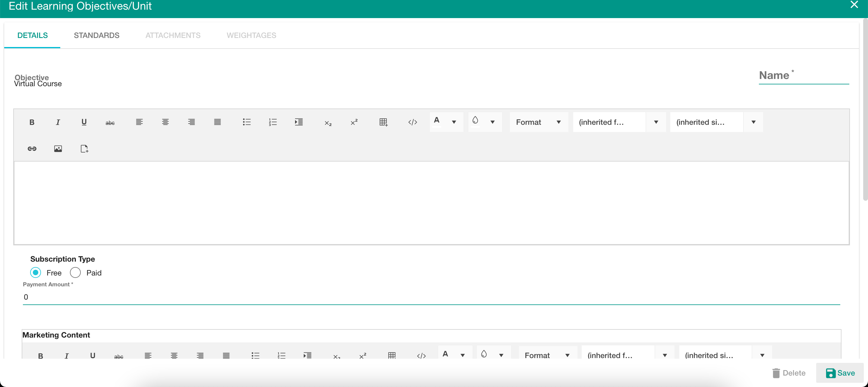Image resolution: width=868 pixels, height=387 pixels.
Task: Toggle italic in Marketing Content toolbar
Action: 66,355
